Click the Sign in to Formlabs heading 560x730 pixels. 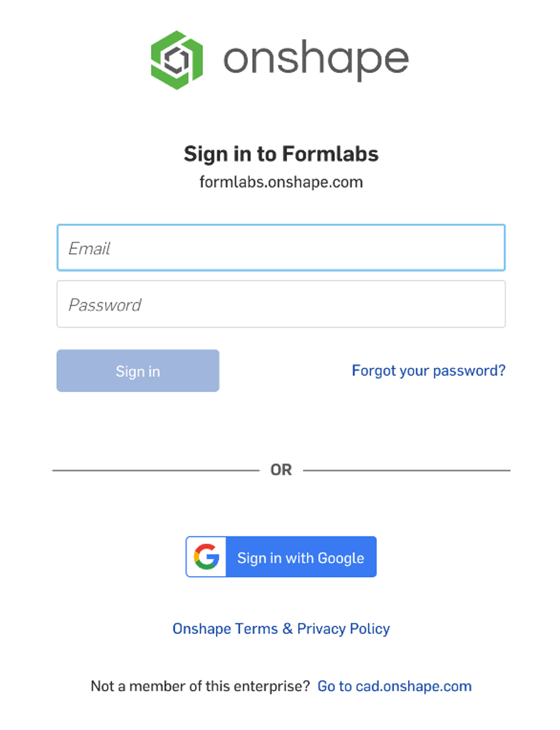(281, 154)
